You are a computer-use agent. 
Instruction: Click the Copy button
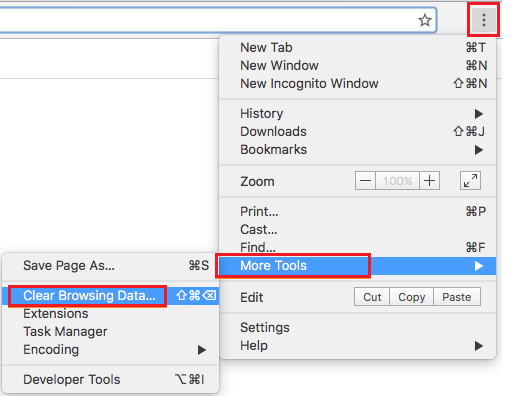(x=411, y=297)
